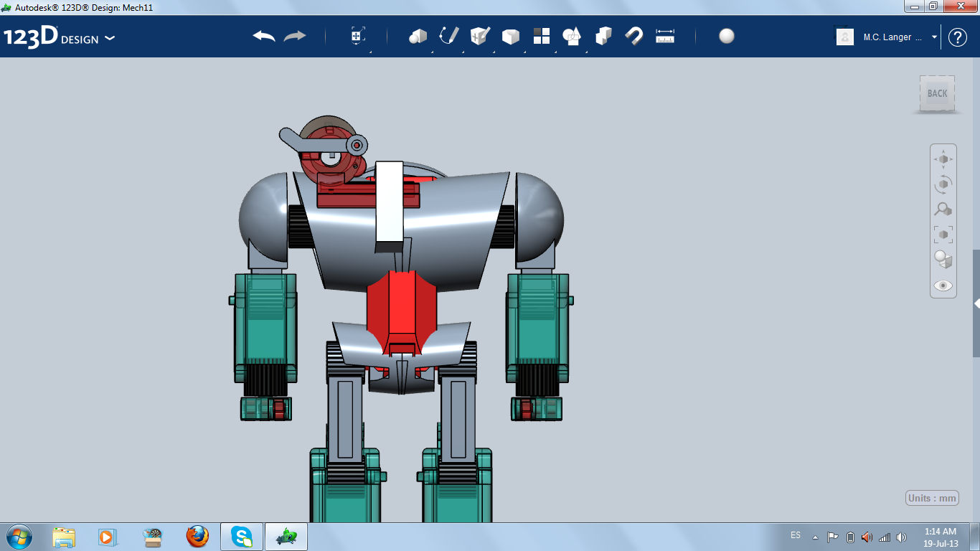Undo the last action with the left arrow
This screenshot has height=551, width=980.
pos(264,36)
